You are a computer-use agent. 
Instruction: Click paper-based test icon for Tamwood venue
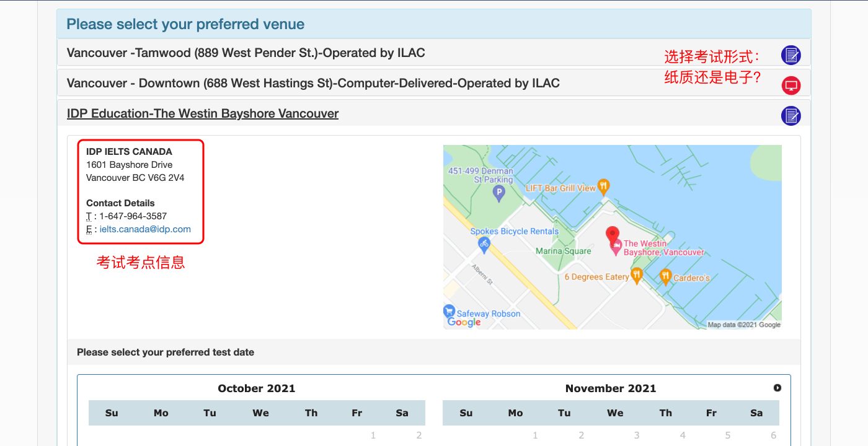point(790,55)
